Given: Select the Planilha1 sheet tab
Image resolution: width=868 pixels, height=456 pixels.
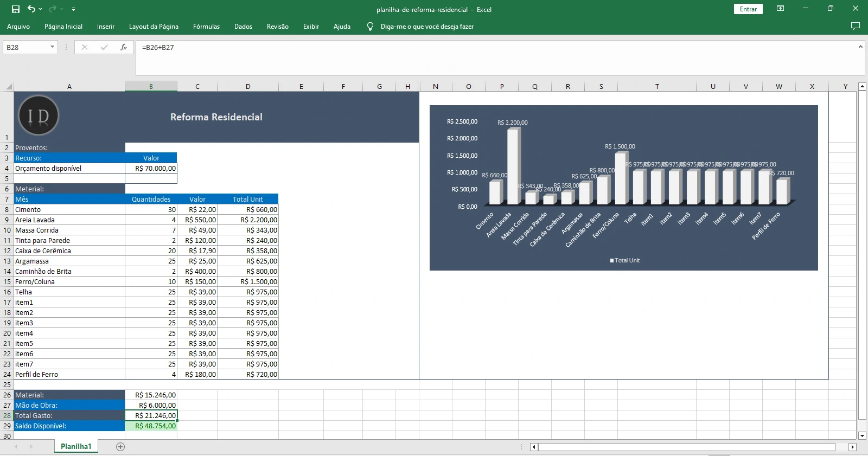Looking at the screenshot, I should click(76, 447).
